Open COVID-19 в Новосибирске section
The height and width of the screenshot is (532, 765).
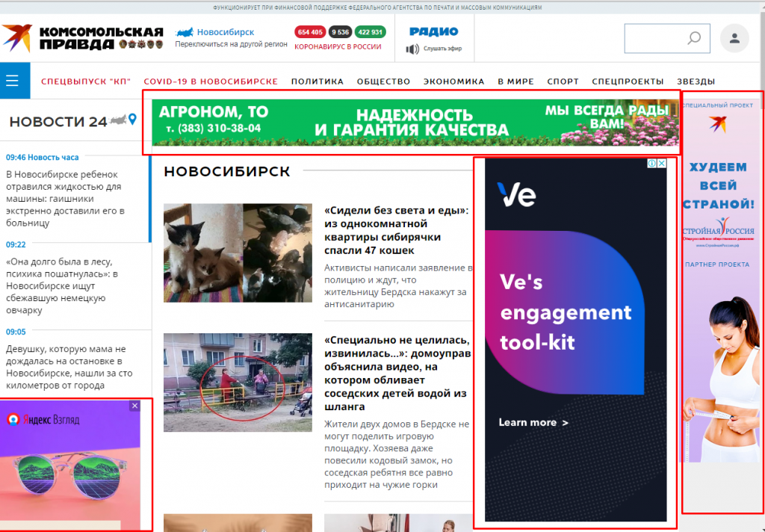211,81
